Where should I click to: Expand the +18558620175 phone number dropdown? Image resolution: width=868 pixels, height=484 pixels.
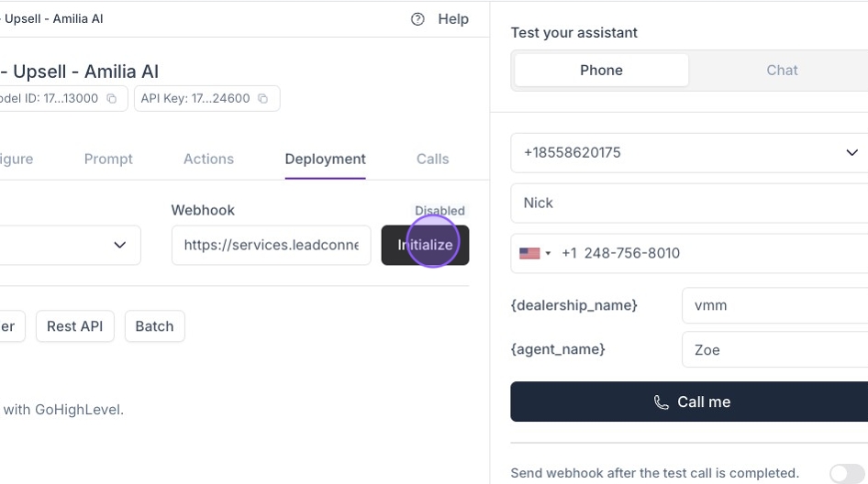click(851, 153)
